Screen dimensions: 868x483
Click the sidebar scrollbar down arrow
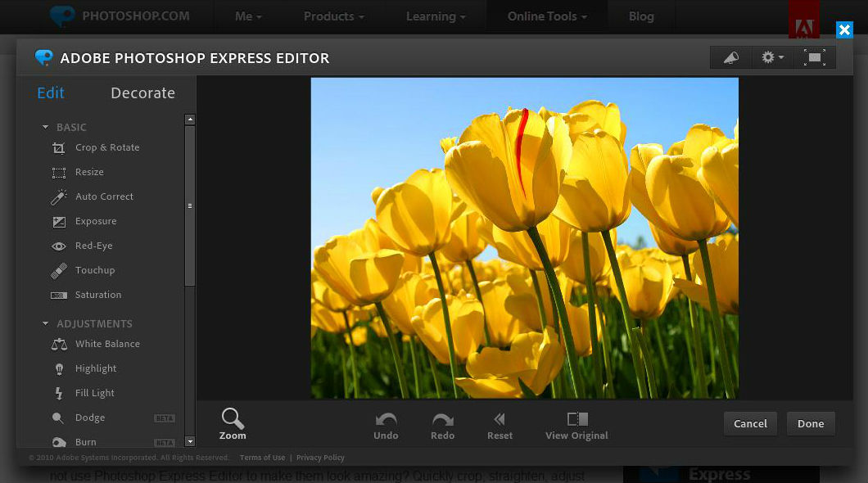189,440
